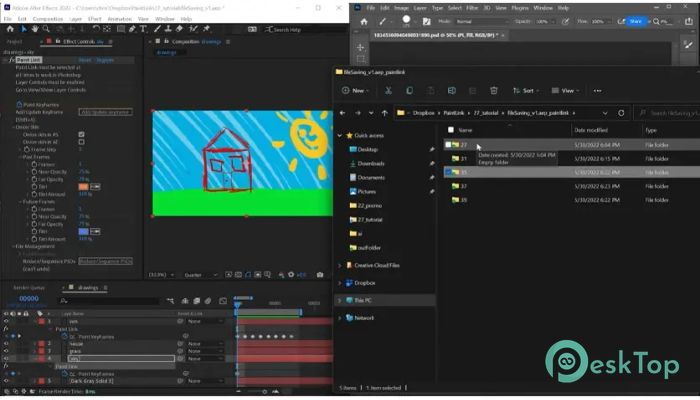Select the Type tool in After Effects
The image size is (700, 400).
[x=143, y=29]
